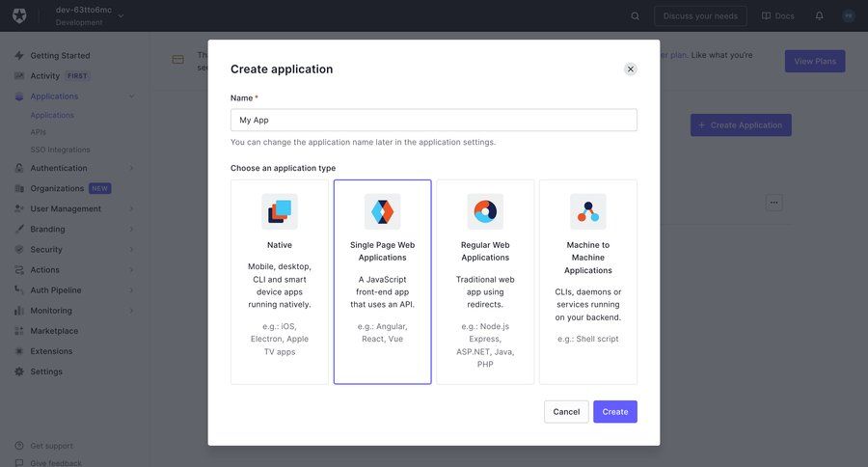Image resolution: width=868 pixels, height=467 pixels.
Task: Open Organizations in sidebar
Action: pos(57,188)
